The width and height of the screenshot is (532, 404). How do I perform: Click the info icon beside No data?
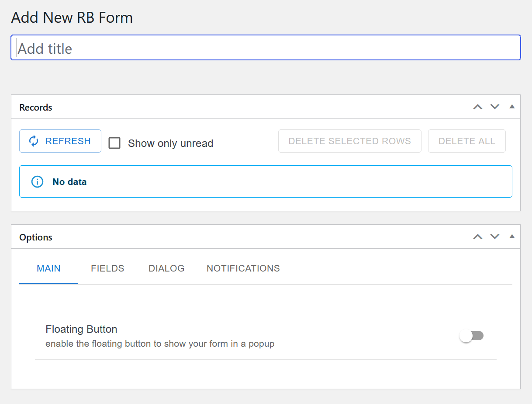[x=38, y=182]
